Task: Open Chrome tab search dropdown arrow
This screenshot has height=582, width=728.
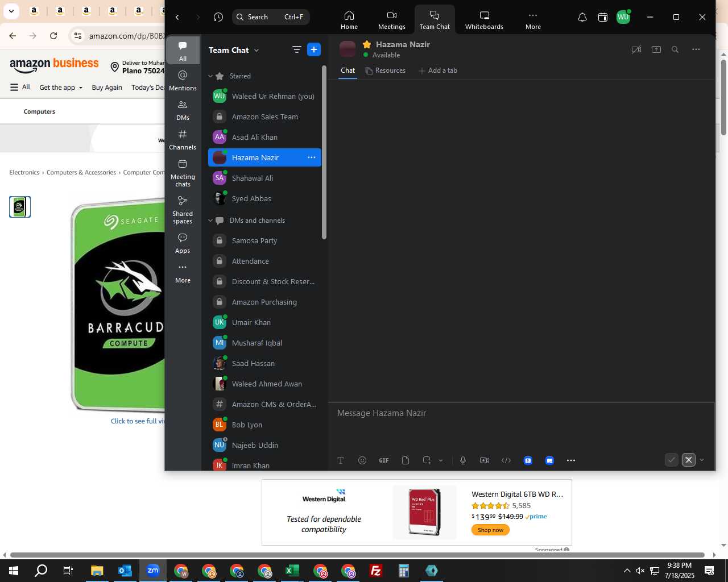Action: [x=11, y=11]
